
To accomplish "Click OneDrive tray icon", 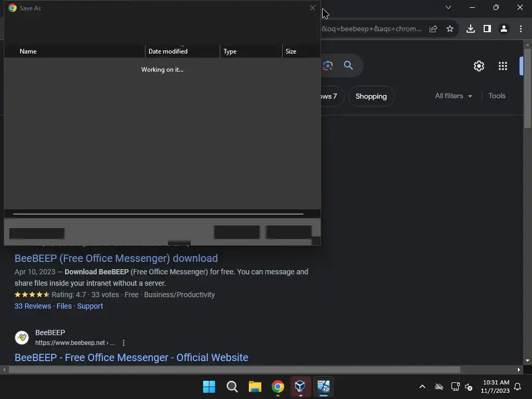I will 439,387.
